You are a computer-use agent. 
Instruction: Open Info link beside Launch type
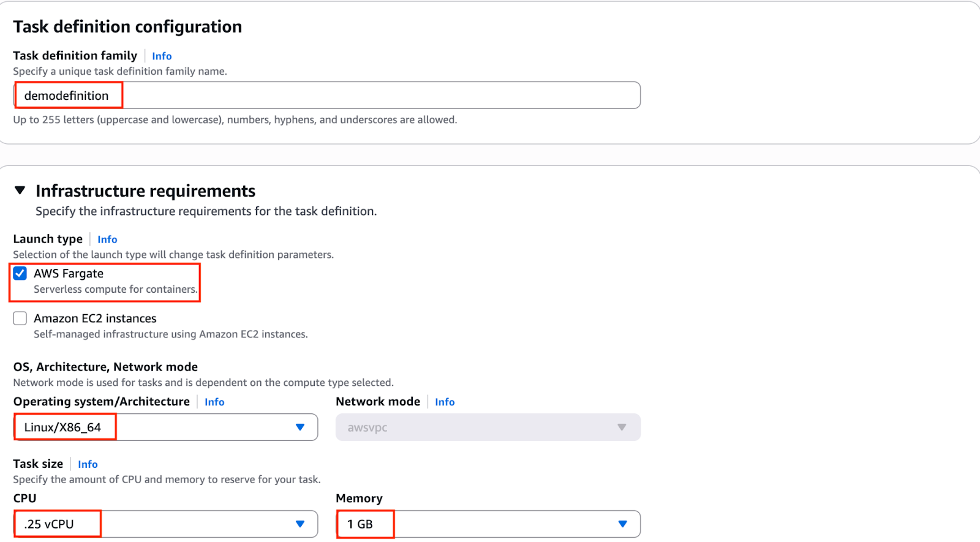107,239
